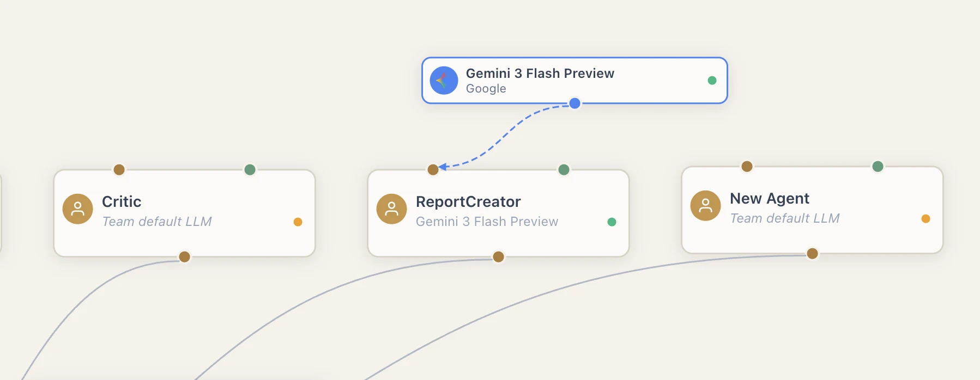Select the Gemini 3 Flash Preview model title
Screen dimensions: 980x380
(x=540, y=73)
